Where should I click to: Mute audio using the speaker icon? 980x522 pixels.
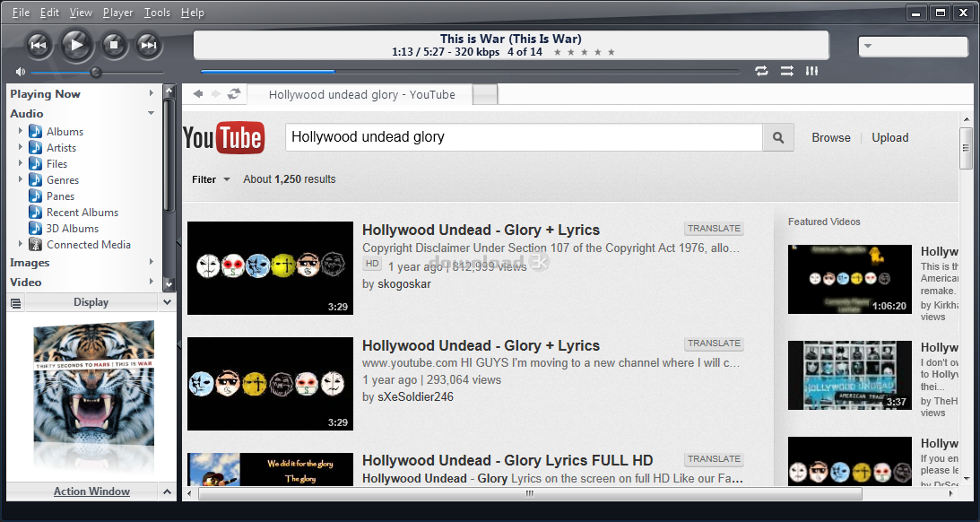click(x=21, y=72)
